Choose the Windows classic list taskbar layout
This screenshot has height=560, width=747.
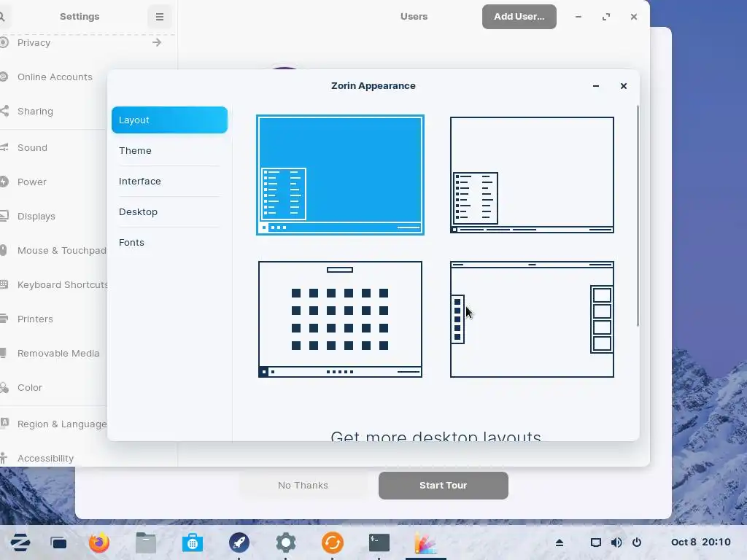click(x=532, y=175)
